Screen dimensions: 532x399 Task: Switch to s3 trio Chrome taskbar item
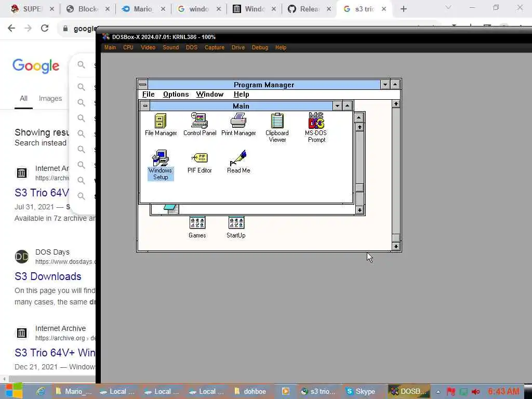[x=318, y=391]
